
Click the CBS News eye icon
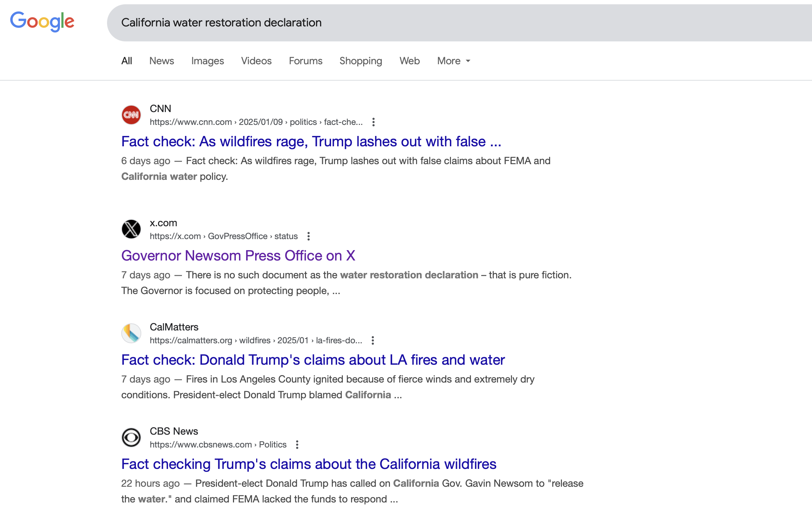[131, 437]
